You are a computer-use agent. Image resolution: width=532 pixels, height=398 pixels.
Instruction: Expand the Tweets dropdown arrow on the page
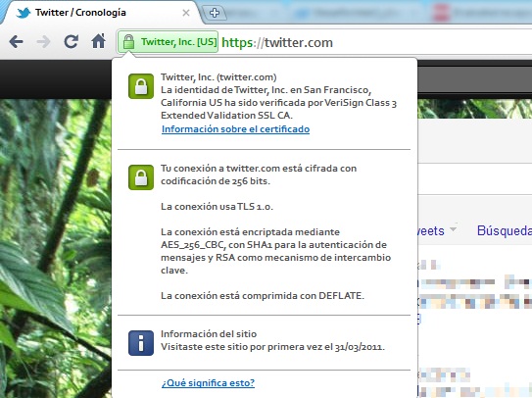[453, 228]
